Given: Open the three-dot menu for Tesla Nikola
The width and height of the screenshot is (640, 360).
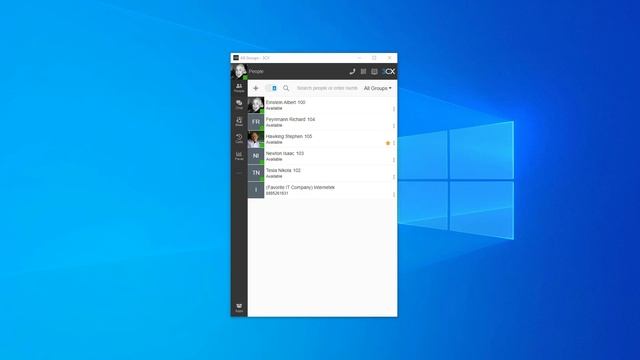Looking at the screenshot, I should point(394,177).
